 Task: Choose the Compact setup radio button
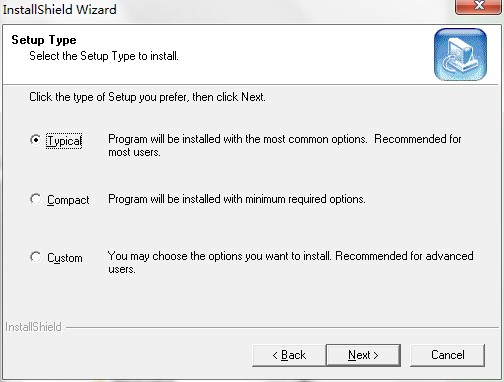point(35,199)
